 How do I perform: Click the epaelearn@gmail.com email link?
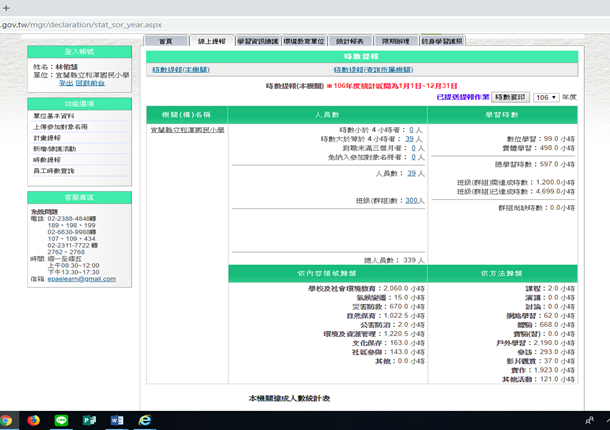82,279
